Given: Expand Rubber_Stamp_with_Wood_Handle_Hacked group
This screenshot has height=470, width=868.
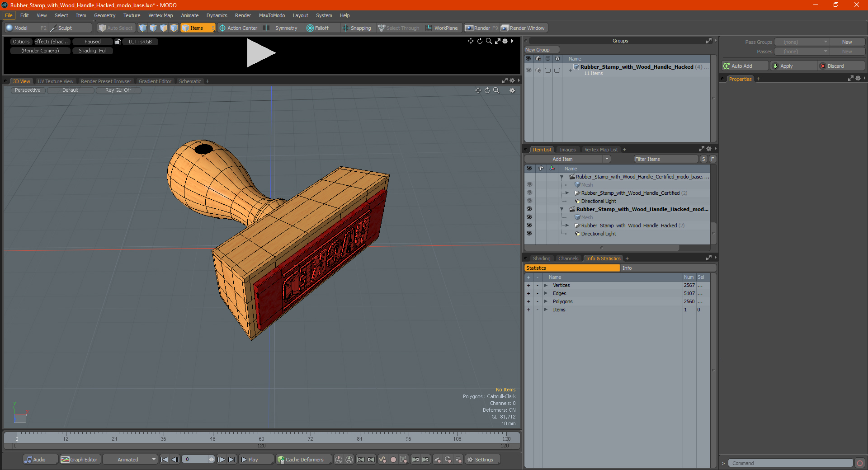Looking at the screenshot, I should coord(570,70).
